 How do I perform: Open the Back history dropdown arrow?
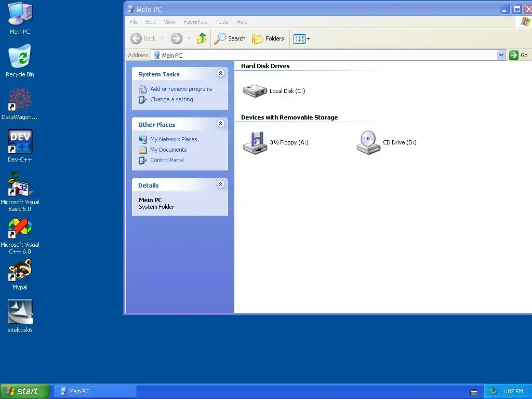[163, 38]
